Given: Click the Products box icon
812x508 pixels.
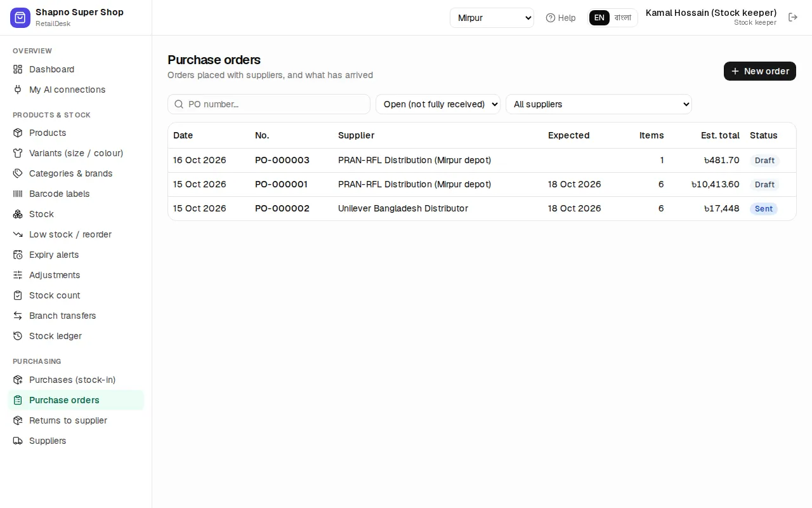Looking at the screenshot, I should point(18,133).
